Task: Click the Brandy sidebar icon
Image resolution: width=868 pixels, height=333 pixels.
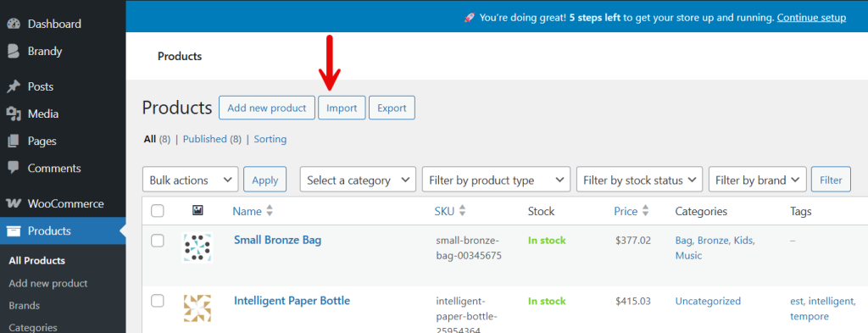Action: coord(14,52)
